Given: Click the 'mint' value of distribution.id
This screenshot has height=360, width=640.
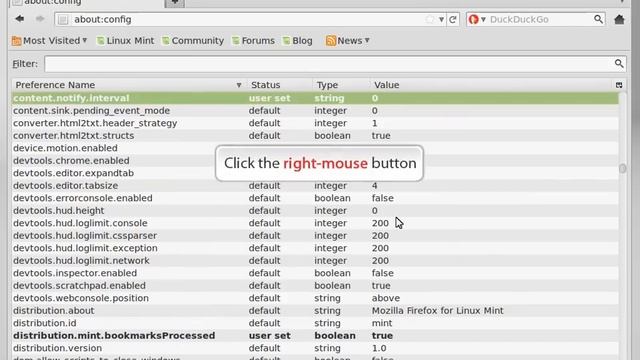Looking at the screenshot, I should [382, 323].
